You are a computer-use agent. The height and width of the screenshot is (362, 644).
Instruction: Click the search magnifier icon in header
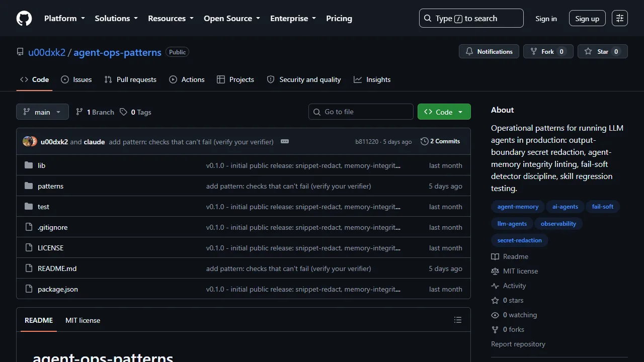click(428, 19)
